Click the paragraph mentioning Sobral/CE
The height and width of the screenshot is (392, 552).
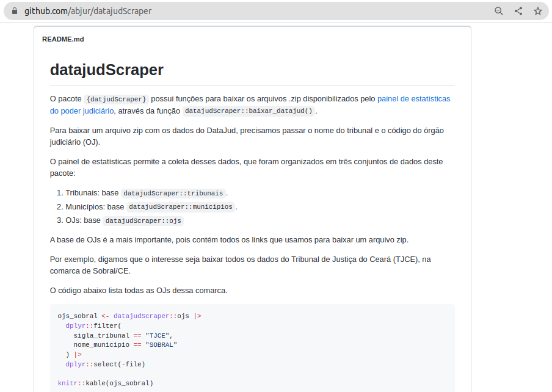coord(240,265)
